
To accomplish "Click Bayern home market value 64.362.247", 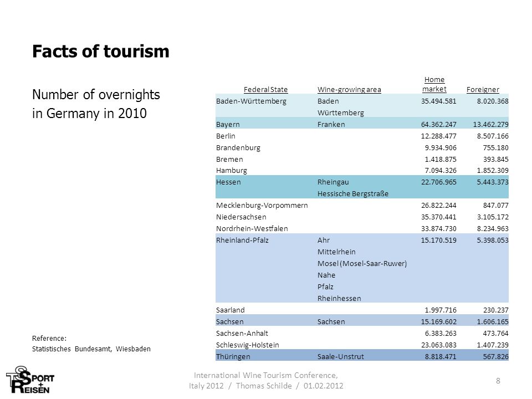I will tap(439, 125).
